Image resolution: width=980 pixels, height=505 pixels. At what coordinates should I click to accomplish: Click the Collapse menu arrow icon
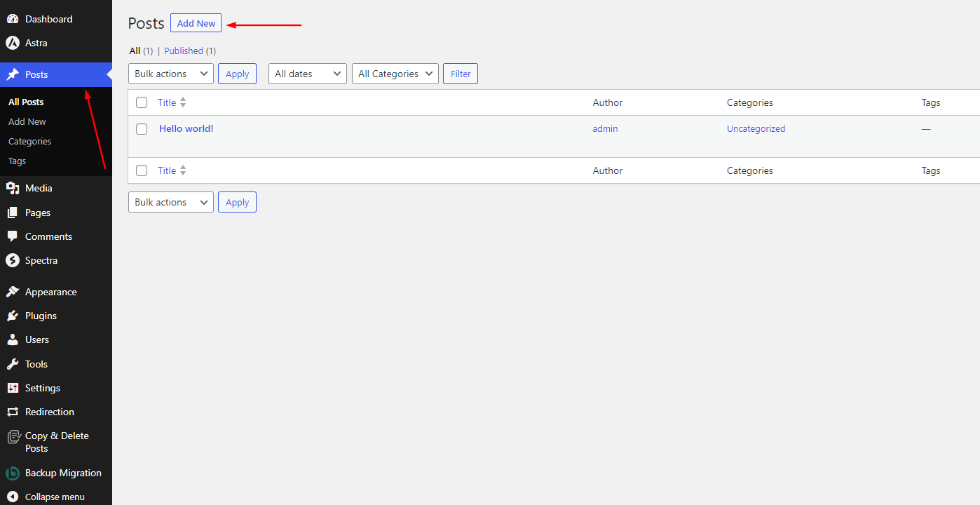pyautogui.click(x=13, y=497)
